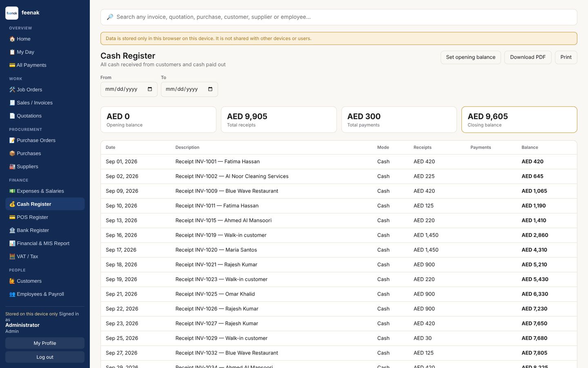588x368 pixels.
Task: Open the VAT / Tax abacus icon
Action: point(12,256)
